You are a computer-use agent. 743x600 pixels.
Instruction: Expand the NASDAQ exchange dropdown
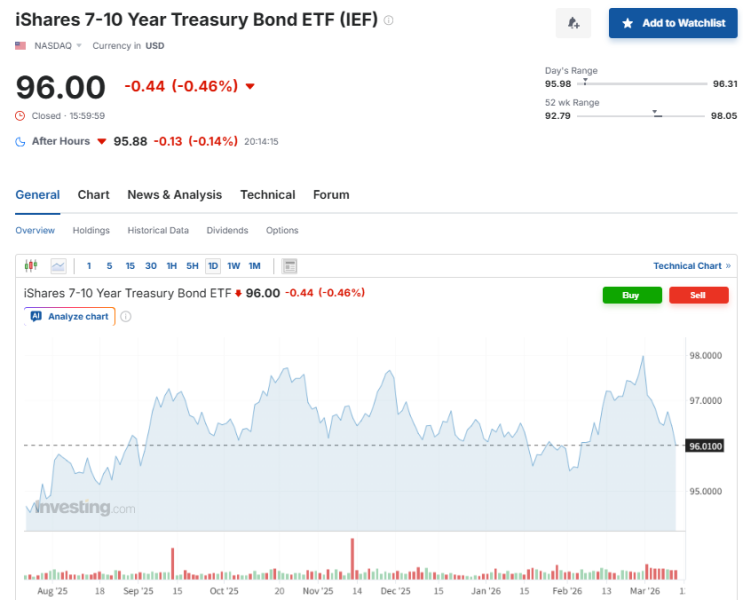point(58,46)
